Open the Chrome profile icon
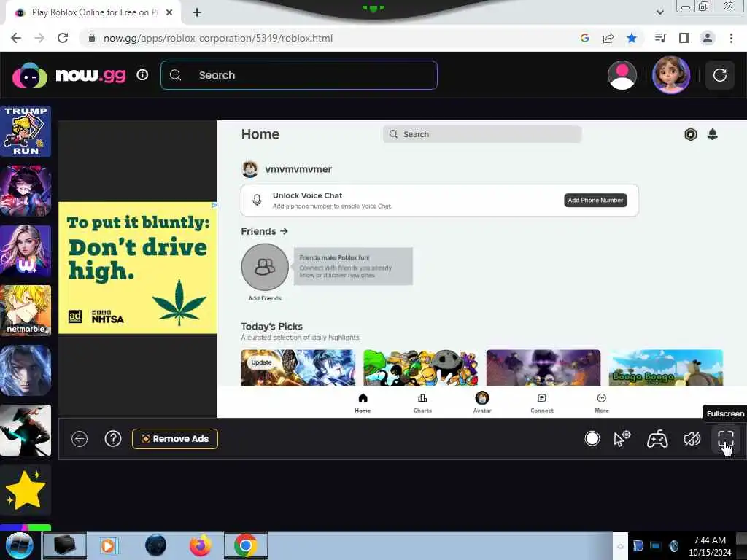 (708, 38)
